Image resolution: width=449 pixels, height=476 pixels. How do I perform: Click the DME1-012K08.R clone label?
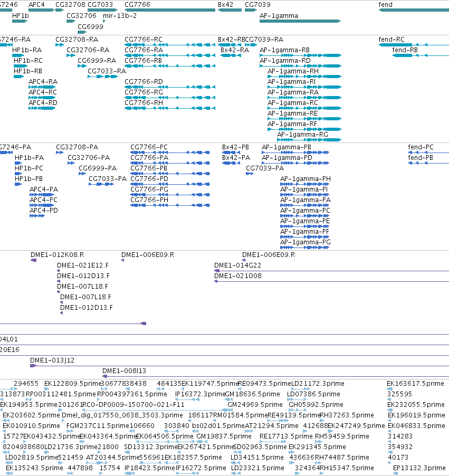[58, 255]
